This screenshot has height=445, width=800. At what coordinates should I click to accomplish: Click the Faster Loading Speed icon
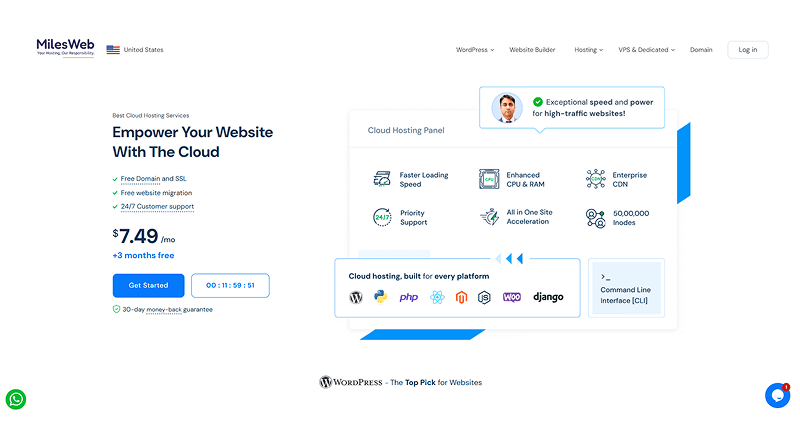[381, 179]
